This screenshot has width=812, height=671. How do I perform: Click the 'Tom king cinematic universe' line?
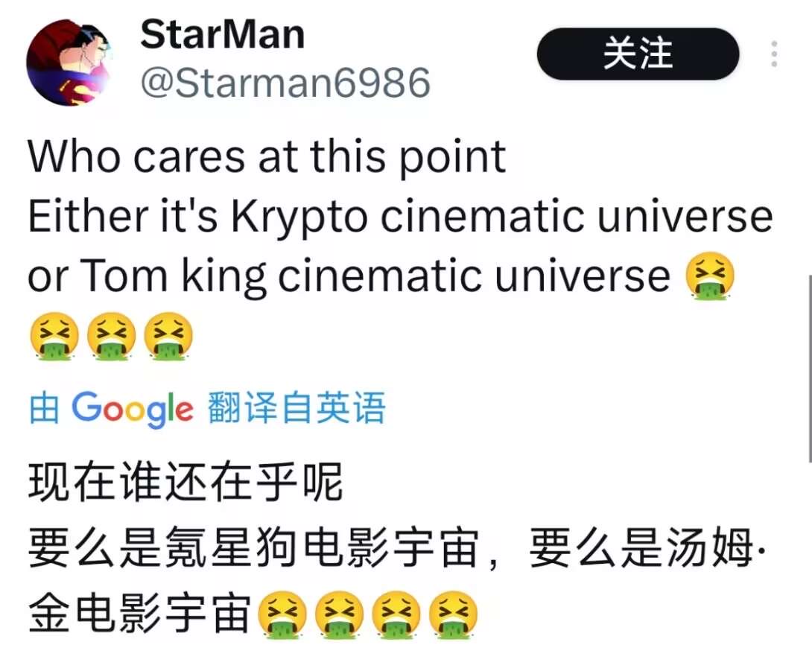(x=375, y=276)
